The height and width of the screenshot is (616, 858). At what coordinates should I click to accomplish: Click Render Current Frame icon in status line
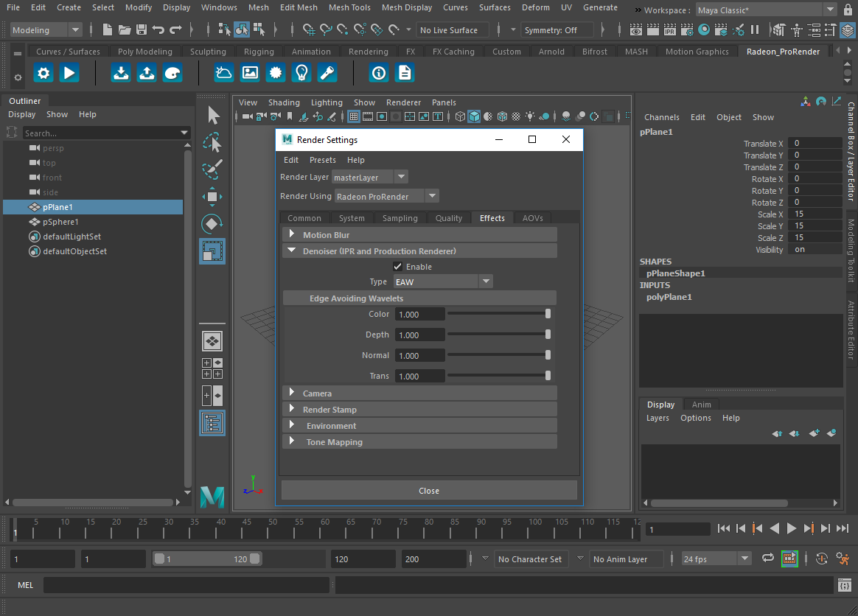pos(653,30)
